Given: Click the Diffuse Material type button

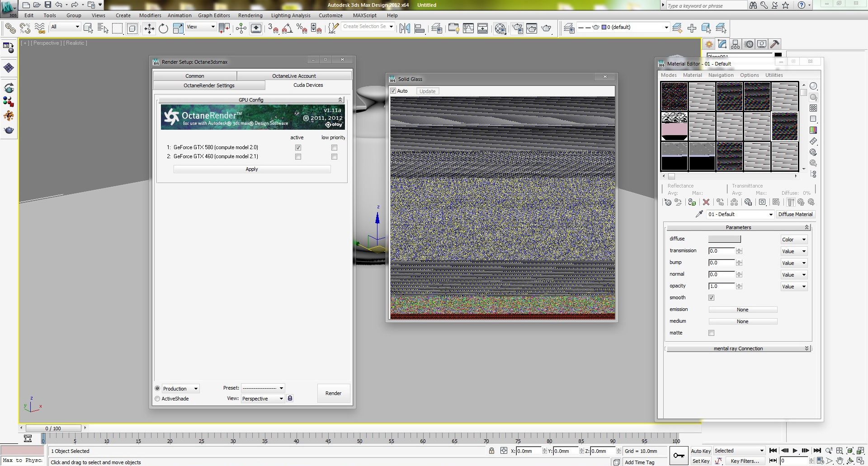Looking at the screenshot, I should (795, 214).
